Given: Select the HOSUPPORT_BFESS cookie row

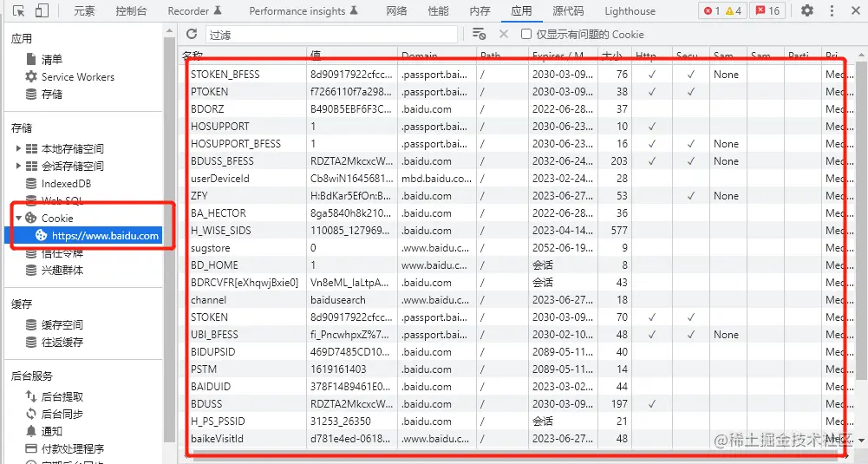Looking at the screenshot, I should 515,143.
